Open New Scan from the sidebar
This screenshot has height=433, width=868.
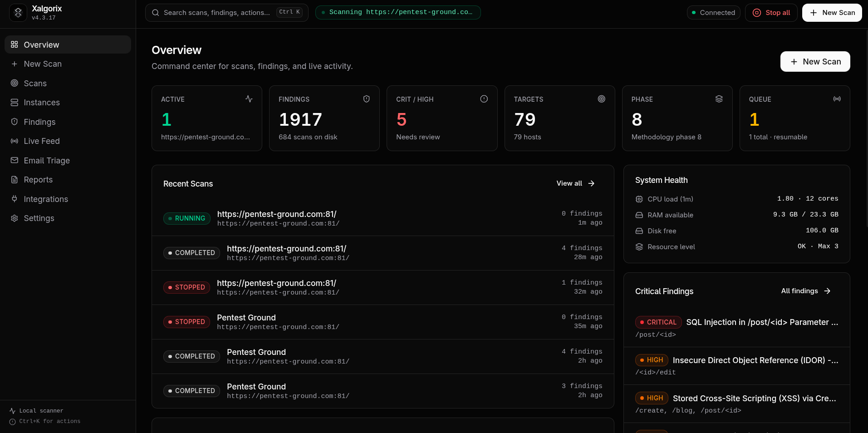68,64
